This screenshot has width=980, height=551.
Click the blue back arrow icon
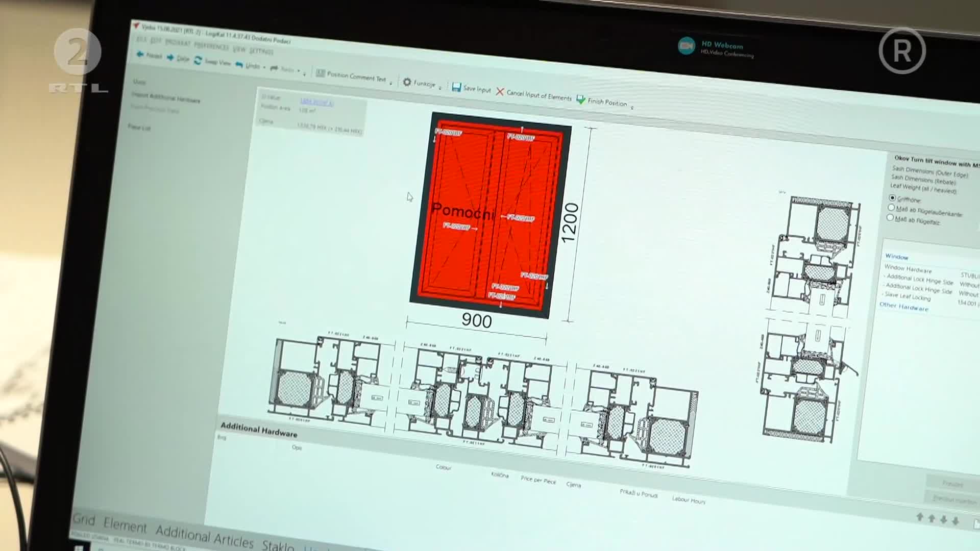(140, 54)
